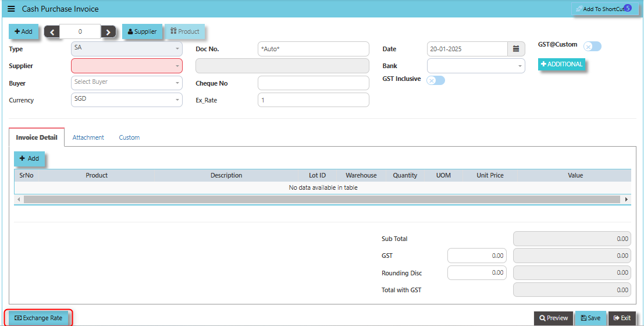Open the Select Buyer dropdown
This screenshot has width=644, height=326.
pyautogui.click(x=126, y=83)
